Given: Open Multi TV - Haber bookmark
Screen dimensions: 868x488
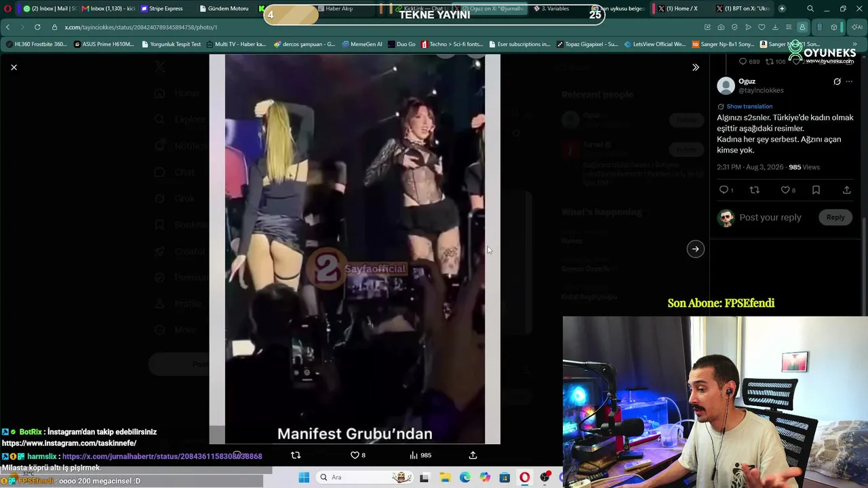Looking at the screenshot, I should [x=236, y=44].
